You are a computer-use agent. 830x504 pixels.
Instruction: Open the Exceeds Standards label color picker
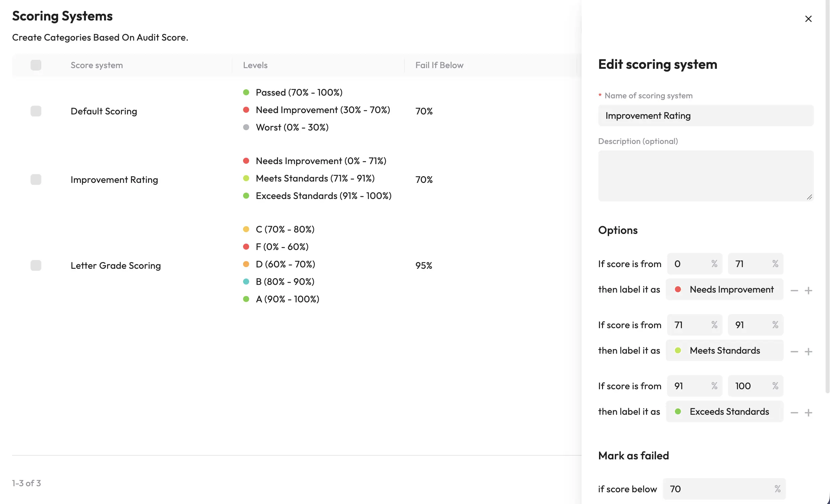point(678,411)
